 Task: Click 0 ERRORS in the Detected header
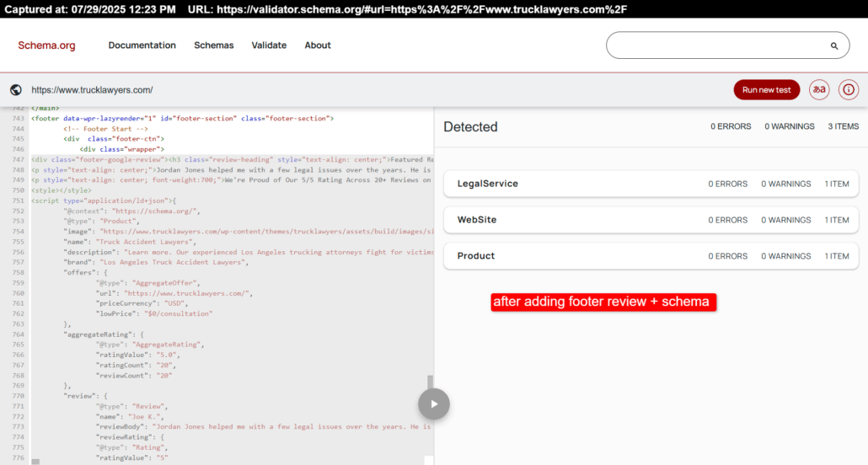point(731,126)
